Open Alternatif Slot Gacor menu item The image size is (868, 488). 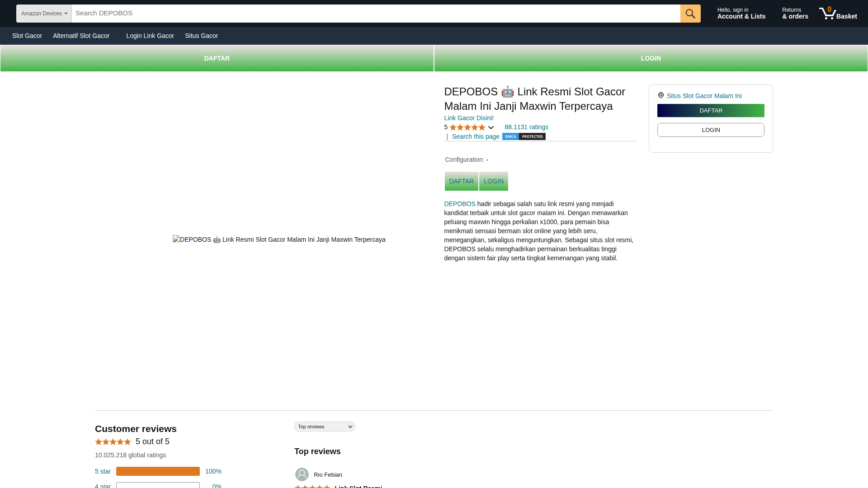click(x=81, y=36)
